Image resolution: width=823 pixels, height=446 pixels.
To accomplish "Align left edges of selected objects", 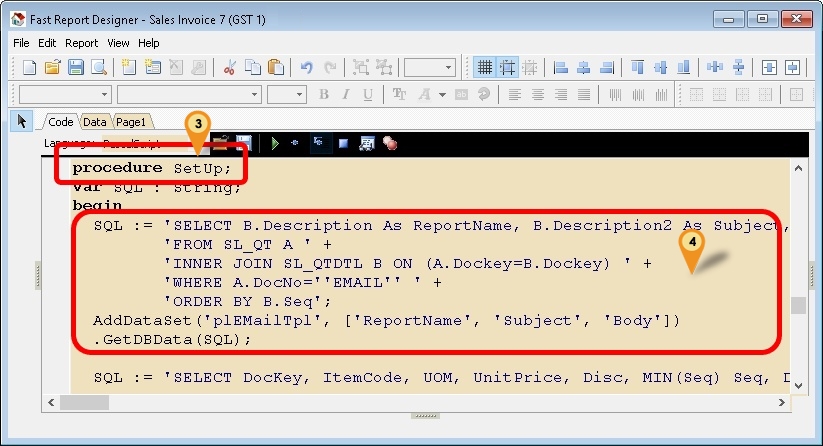I will click(x=560, y=68).
